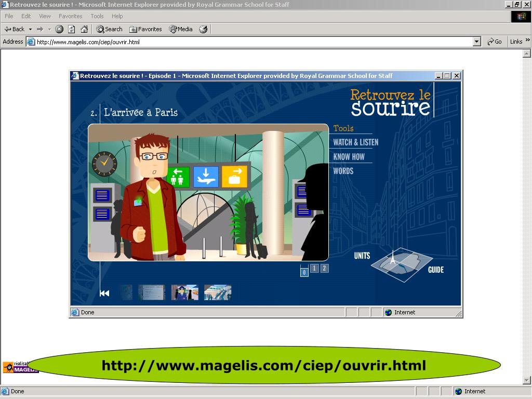Click the blue arrivals airplane sign

pos(206,177)
